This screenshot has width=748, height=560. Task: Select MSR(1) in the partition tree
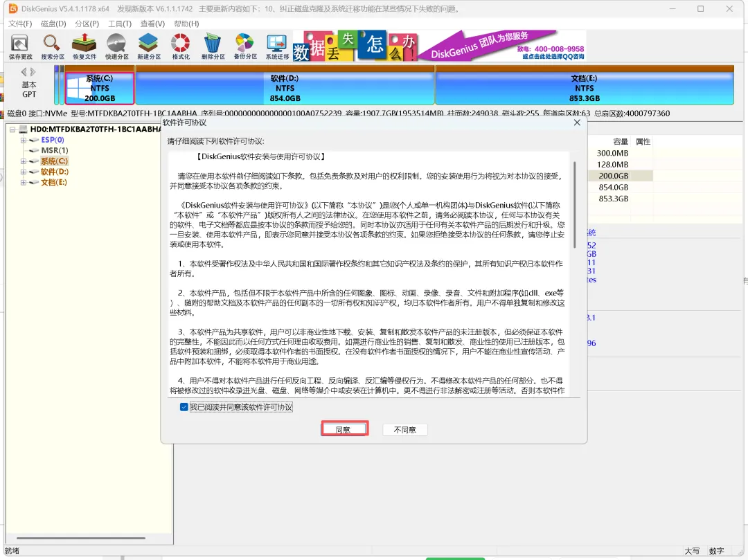(55, 150)
